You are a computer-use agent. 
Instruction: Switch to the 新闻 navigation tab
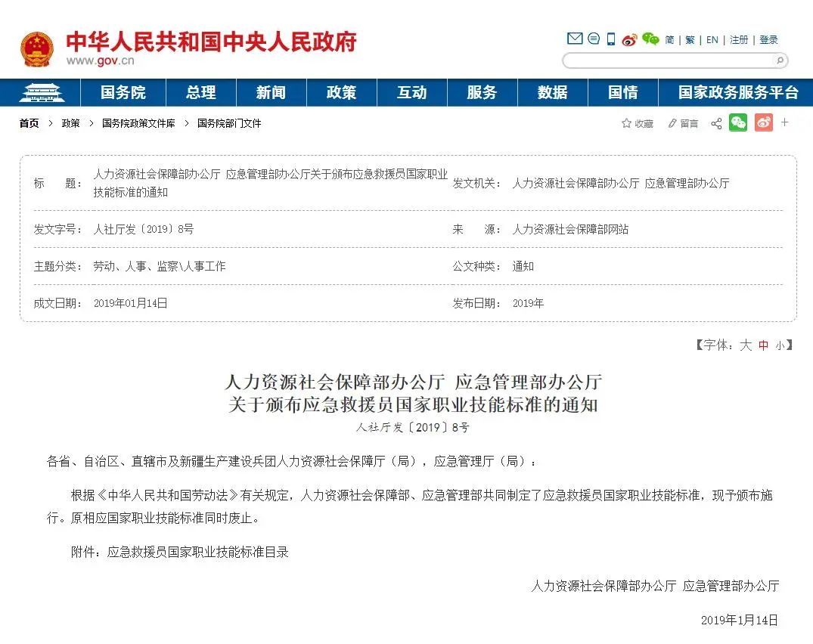point(271,92)
